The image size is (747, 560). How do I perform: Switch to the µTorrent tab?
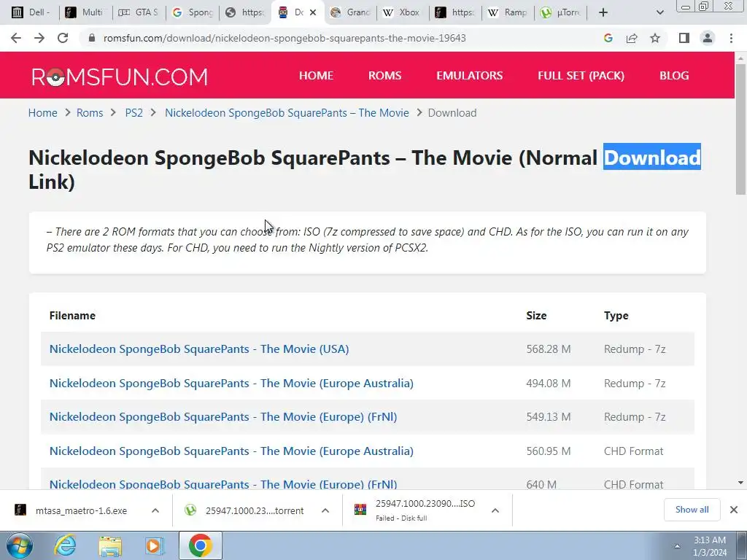(561, 12)
